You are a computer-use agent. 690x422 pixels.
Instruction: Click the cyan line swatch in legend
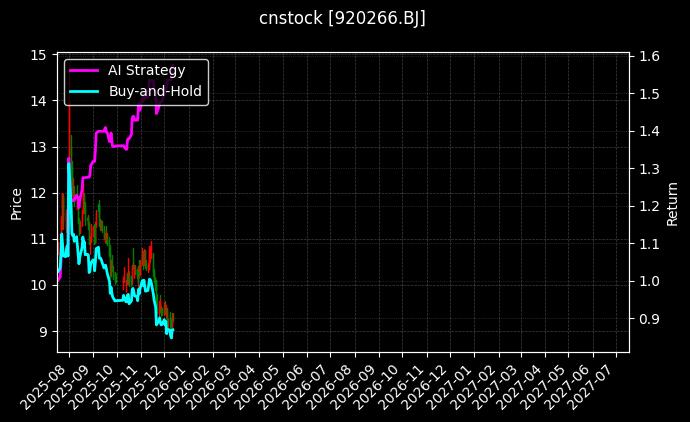point(83,91)
